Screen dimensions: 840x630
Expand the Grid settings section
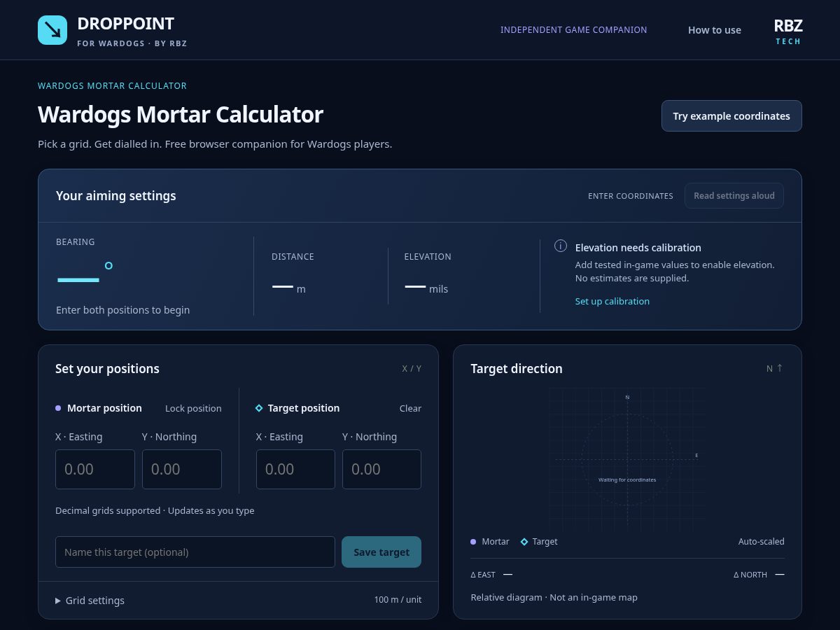(x=90, y=601)
